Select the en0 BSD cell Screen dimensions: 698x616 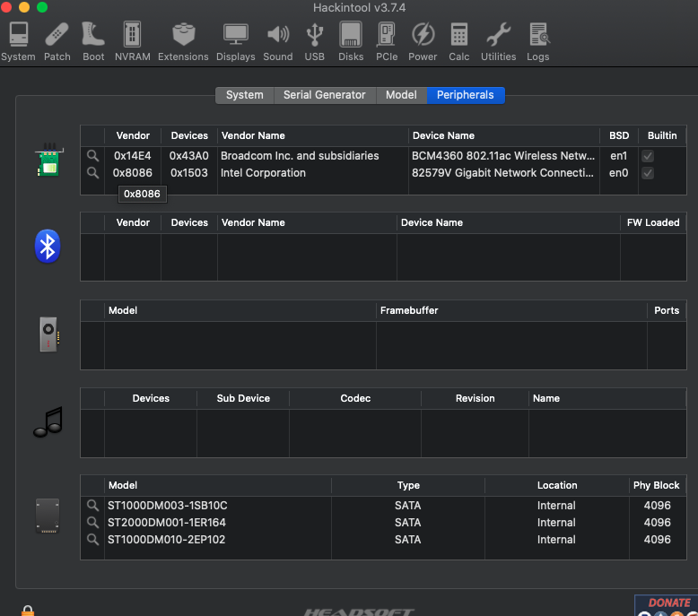(x=618, y=172)
